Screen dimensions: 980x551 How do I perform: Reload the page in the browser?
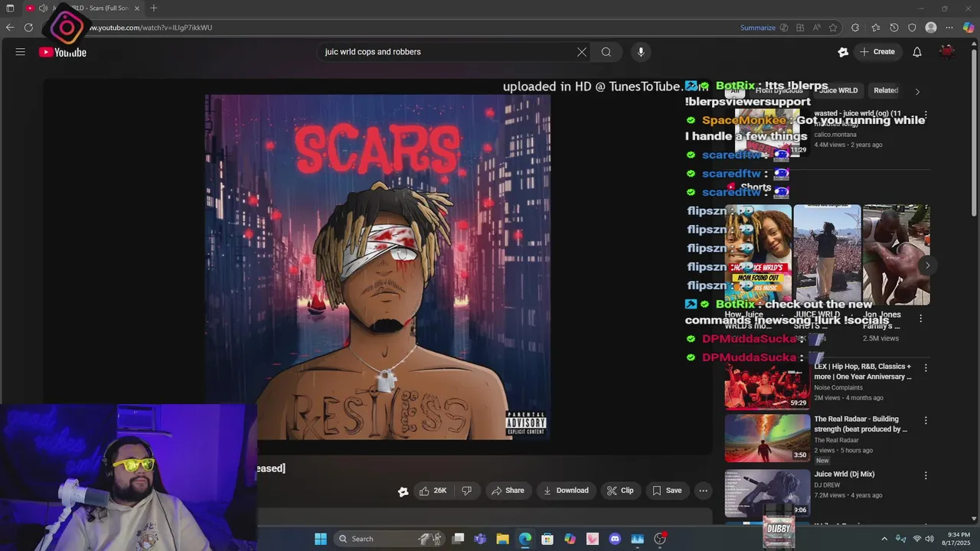click(28, 28)
